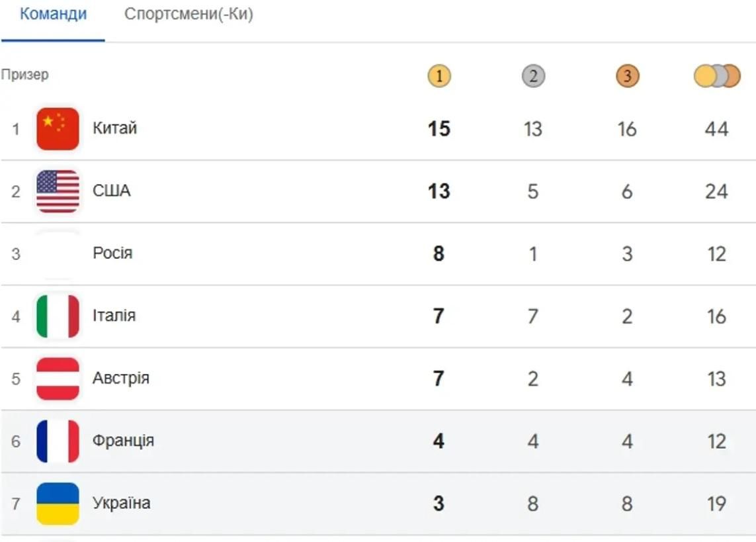Click the Призер column header
Screen dimensions: 756x542
click(24, 75)
